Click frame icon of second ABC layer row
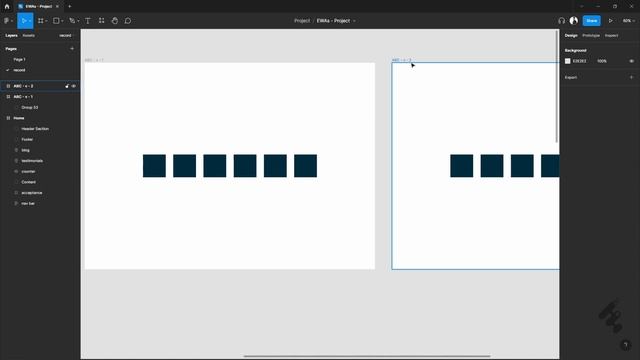This screenshot has height=360, width=640. tap(8, 97)
